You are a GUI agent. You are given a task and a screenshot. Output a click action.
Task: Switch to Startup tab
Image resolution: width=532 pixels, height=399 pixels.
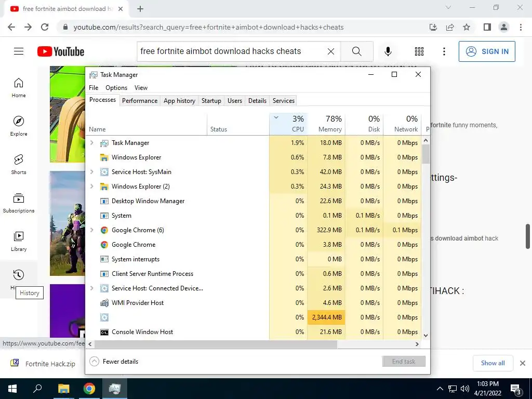pyautogui.click(x=211, y=100)
